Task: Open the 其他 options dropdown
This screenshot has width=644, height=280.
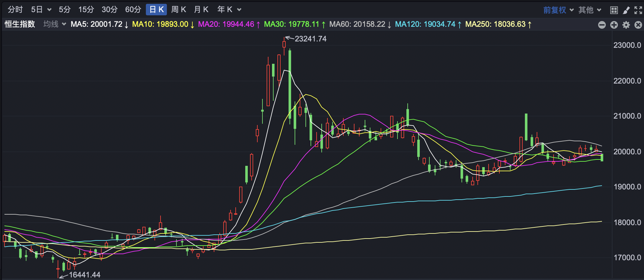Action: [x=590, y=10]
